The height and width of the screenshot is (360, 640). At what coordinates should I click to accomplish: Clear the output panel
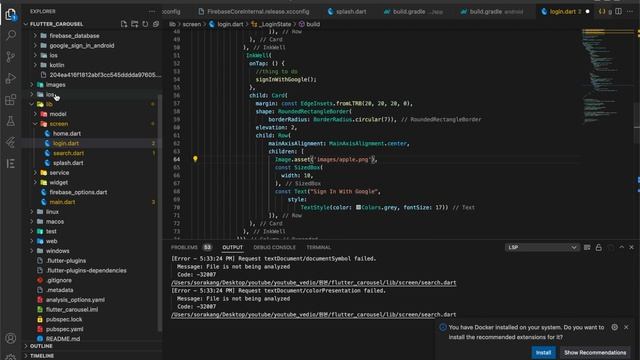pos(587,247)
